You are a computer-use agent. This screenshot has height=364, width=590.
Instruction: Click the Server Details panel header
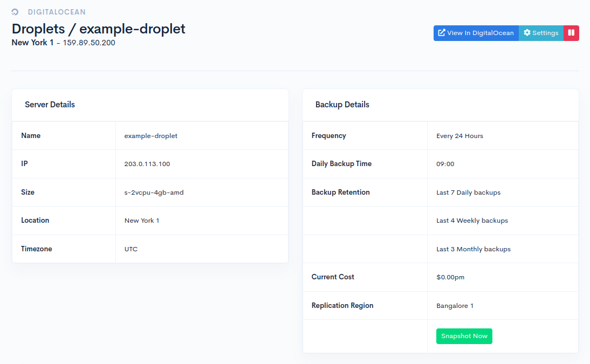(50, 105)
